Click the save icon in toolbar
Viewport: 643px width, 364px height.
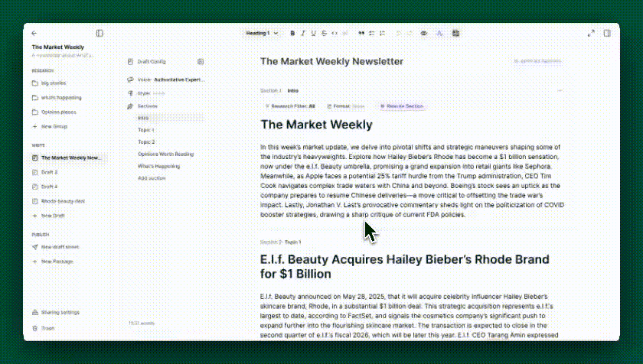pos(455,33)
